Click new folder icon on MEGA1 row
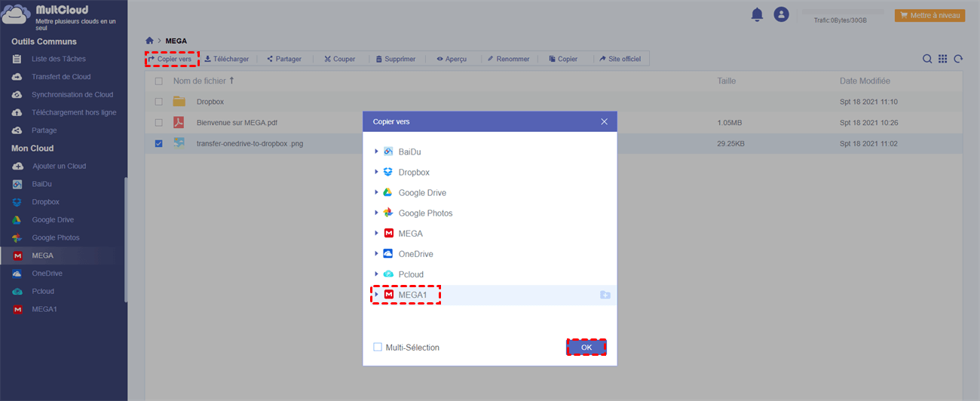 pyautogui.click(x=605, y=295)
